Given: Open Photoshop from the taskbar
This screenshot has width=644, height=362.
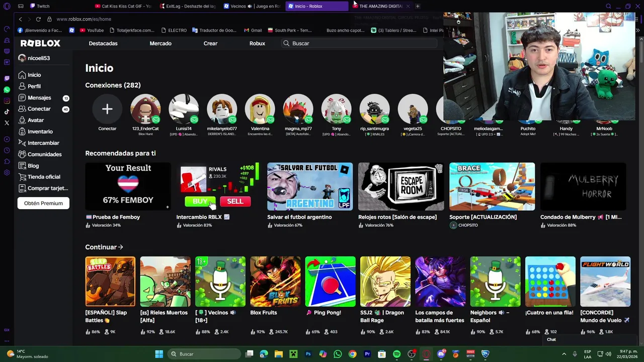Looking at the screenshot, I should point(308,354).
